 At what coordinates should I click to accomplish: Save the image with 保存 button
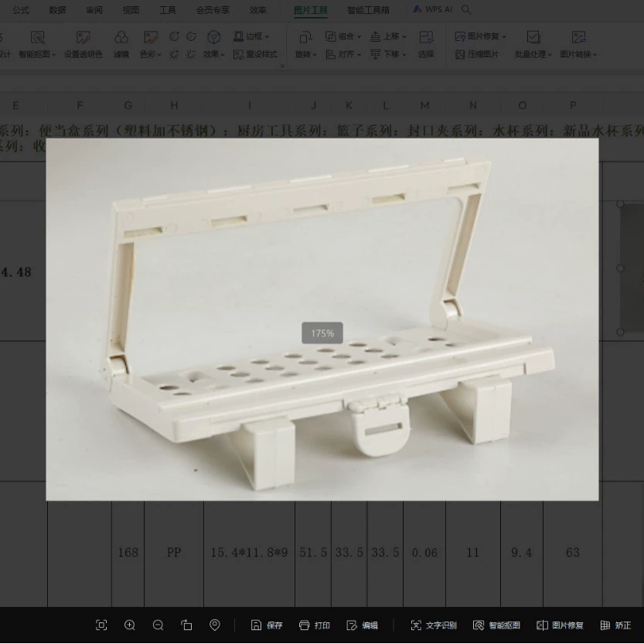(x=267, y=625)
